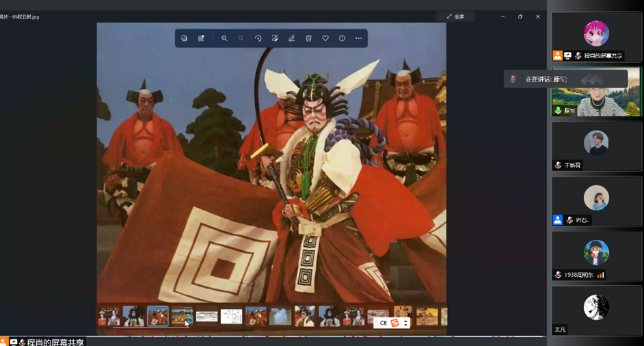Click the Sogou input method S icon

(394, 323)
